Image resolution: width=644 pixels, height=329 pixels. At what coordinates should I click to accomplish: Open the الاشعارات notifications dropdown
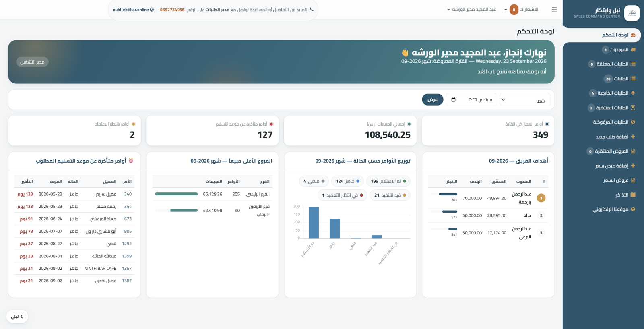point(521,10)
